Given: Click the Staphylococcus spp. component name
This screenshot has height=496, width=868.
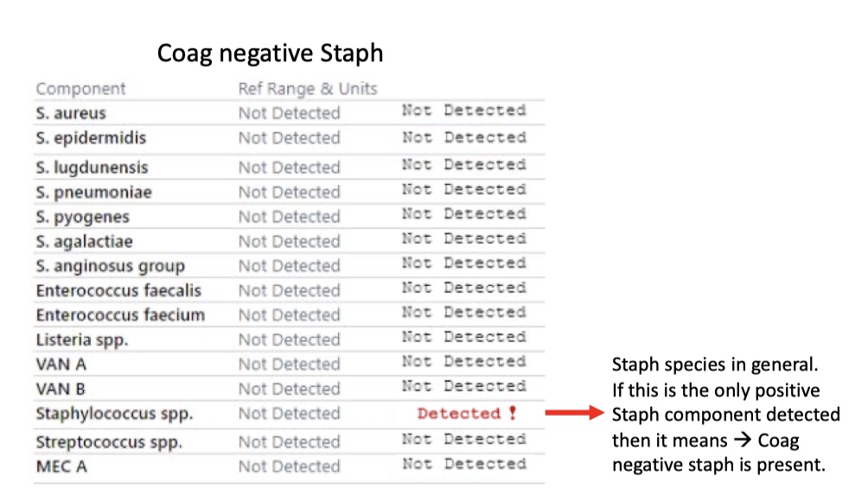Looking at the screenshot, I should pyautogui.click(x=115, y=414).
